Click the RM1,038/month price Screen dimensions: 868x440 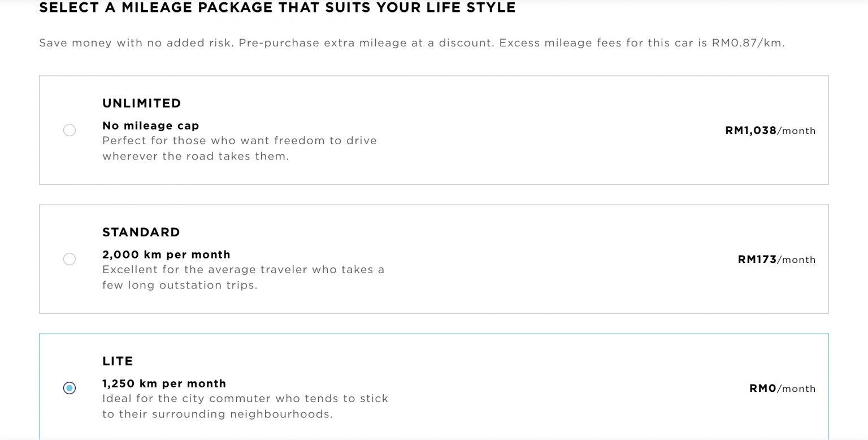[770, 131]
